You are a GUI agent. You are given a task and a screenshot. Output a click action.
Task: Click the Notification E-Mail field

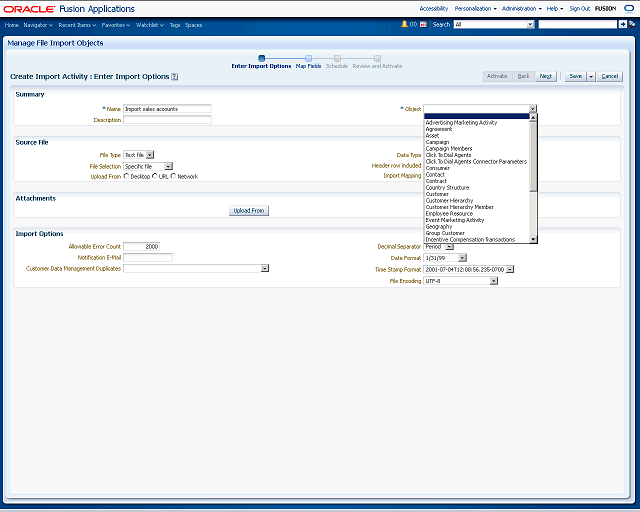click(x=148, y=258)
